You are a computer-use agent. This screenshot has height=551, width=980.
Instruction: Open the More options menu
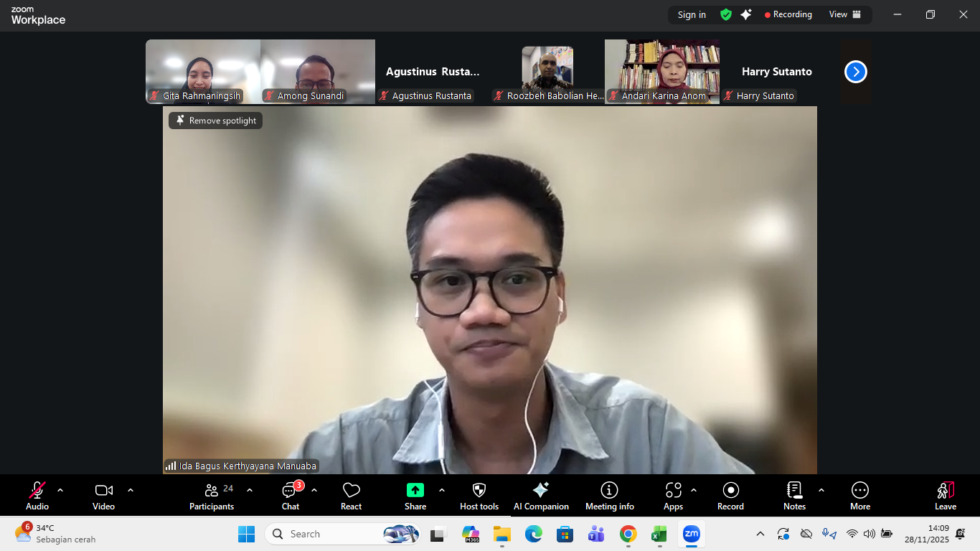click(x=859, y=491)
